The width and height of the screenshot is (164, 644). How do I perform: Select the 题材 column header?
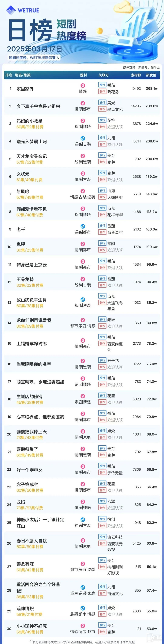click(x=84, y=75)
